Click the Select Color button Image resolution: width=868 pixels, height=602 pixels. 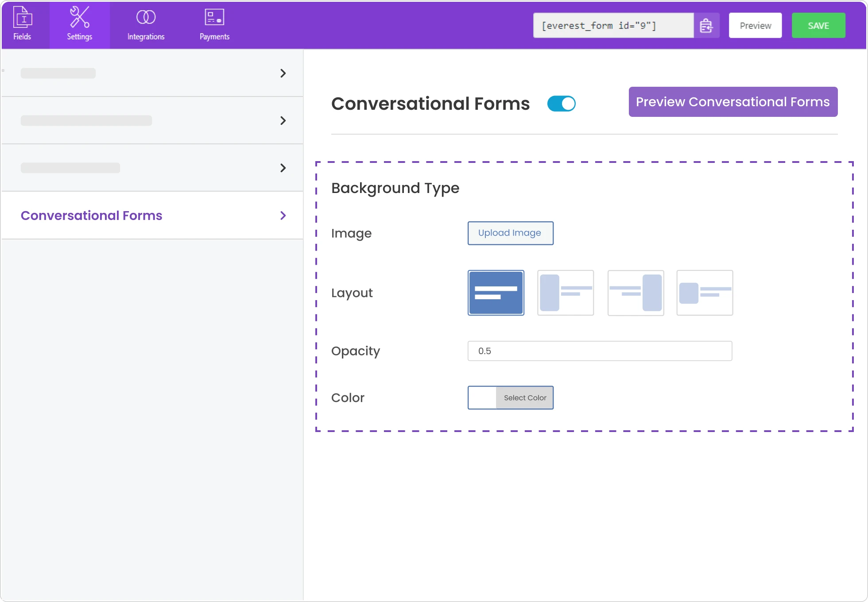pyautogui.click(x=525, y=397)
